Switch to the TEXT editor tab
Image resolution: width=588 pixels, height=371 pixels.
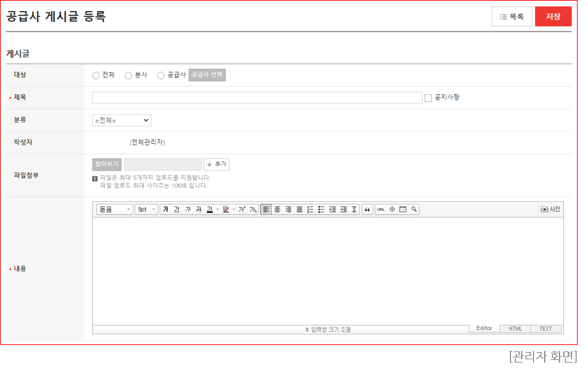coord(546,329)
